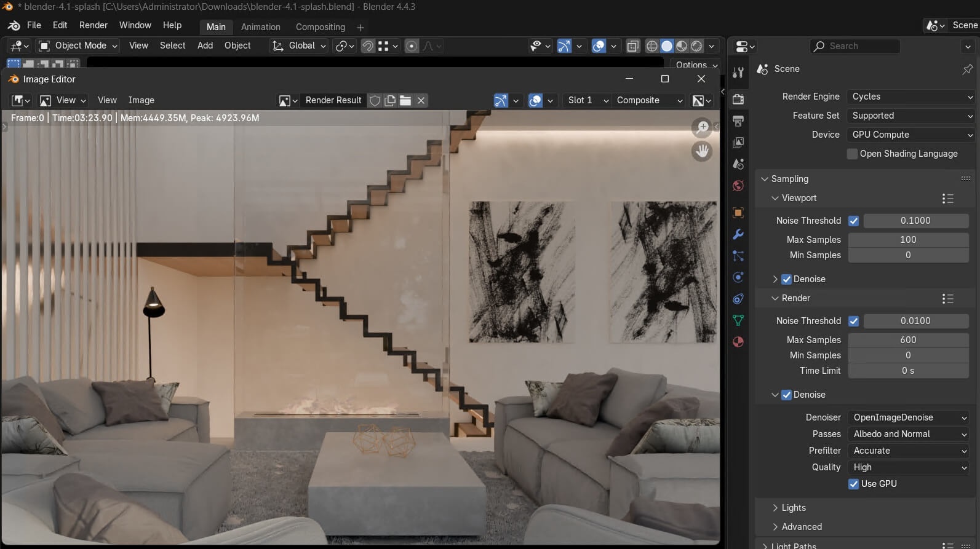Click the pan hand gizmo icon

click(702, 151)
